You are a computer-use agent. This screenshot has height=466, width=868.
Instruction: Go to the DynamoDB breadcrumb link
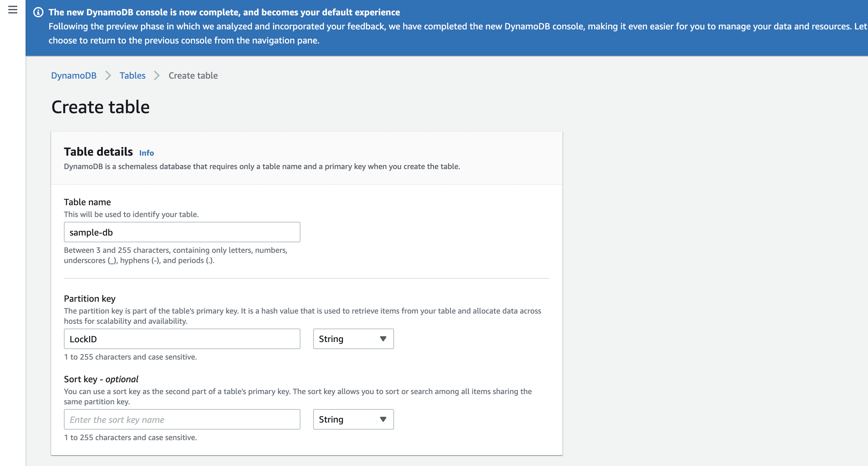click(74, 75)
